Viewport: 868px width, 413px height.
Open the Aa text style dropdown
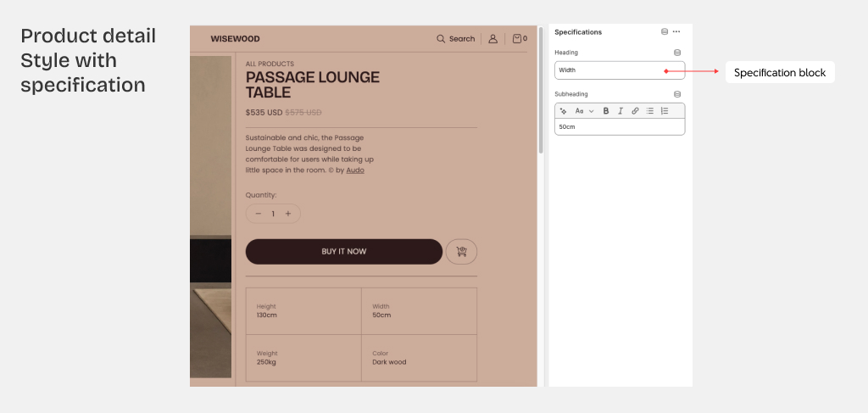(x=584, y=111)
